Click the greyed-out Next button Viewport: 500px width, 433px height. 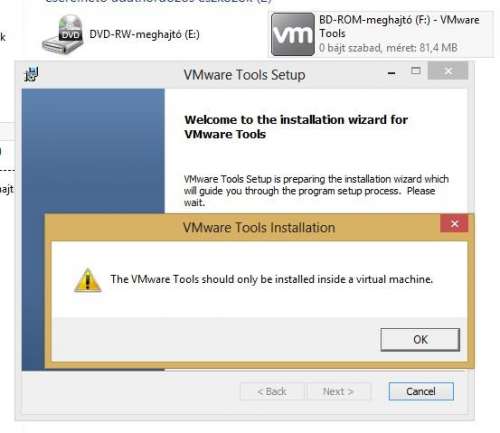[x=338, y=391]
